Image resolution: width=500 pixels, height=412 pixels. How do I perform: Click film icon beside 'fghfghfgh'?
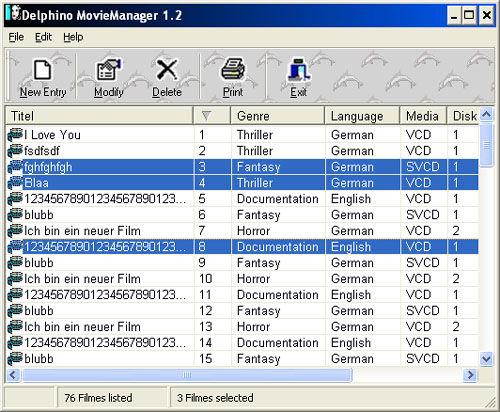(15, 167)
